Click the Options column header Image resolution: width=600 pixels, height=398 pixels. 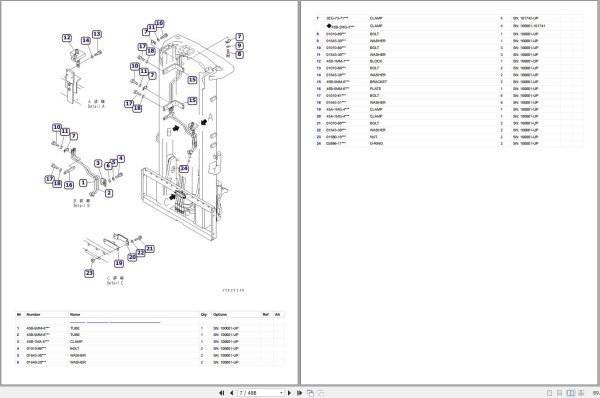[220, 315]
